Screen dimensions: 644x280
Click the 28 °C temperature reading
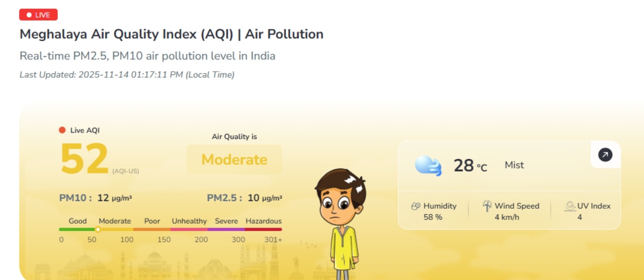pyautogui.click(x=470, y=166)
